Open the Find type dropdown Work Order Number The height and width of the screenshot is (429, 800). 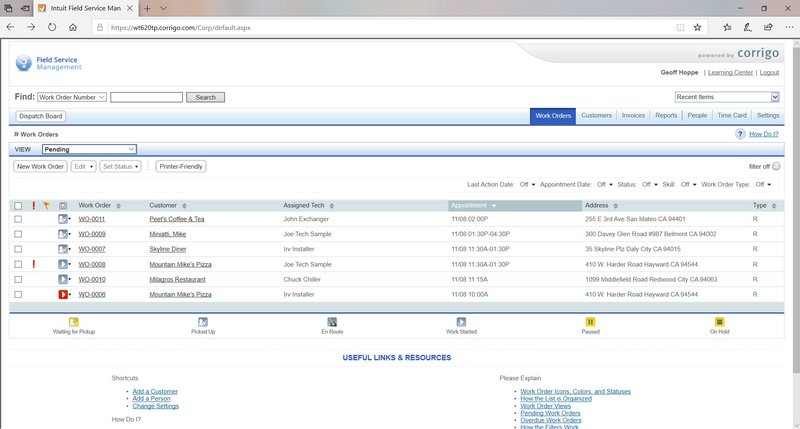(x=72, y=97)
